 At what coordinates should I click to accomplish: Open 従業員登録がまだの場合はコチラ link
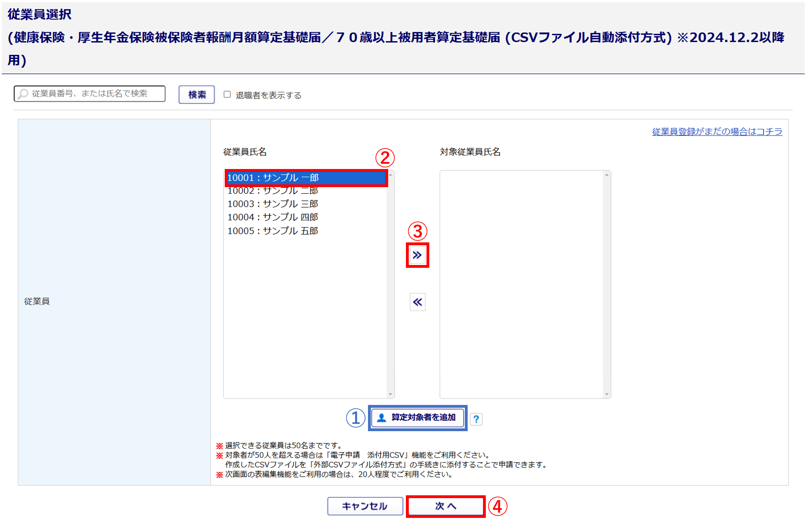coord(717,131)
